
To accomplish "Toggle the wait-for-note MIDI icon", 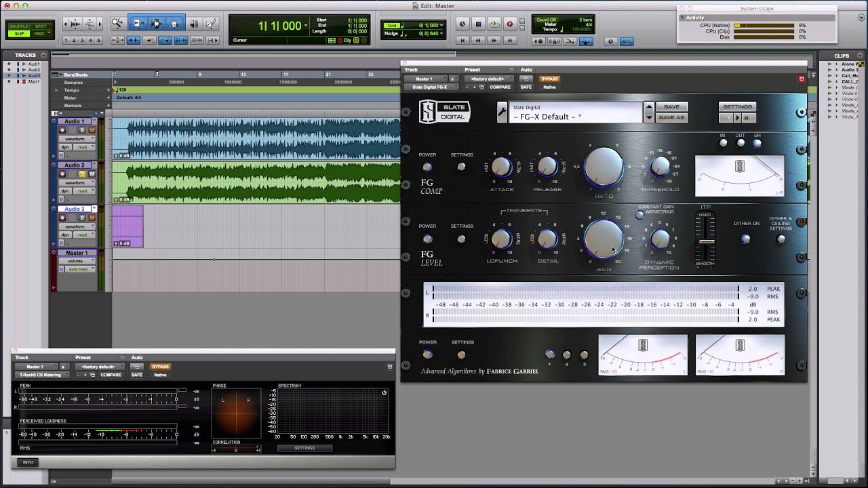I will pos(538,41).
